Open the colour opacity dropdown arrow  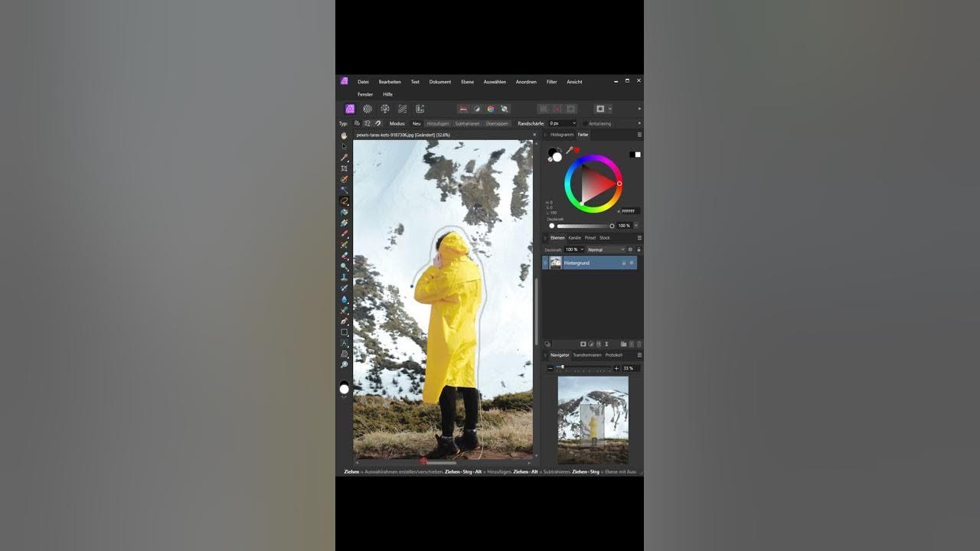635,226
